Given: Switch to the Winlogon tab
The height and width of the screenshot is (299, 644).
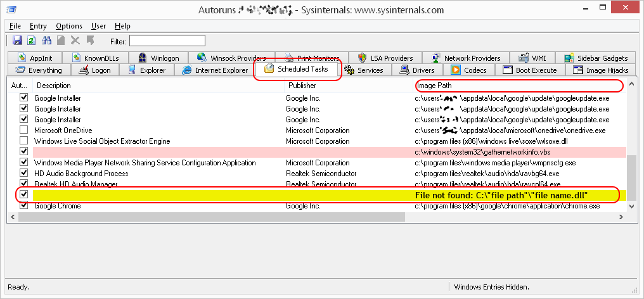Looking at the screenshot, I should tap(158, 58).
